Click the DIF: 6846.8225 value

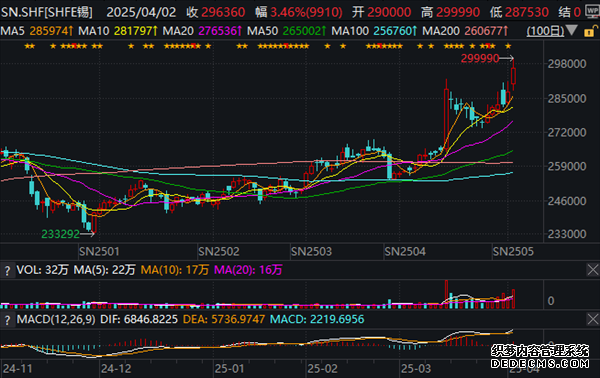pyautogui.click(x=139, y=319)
